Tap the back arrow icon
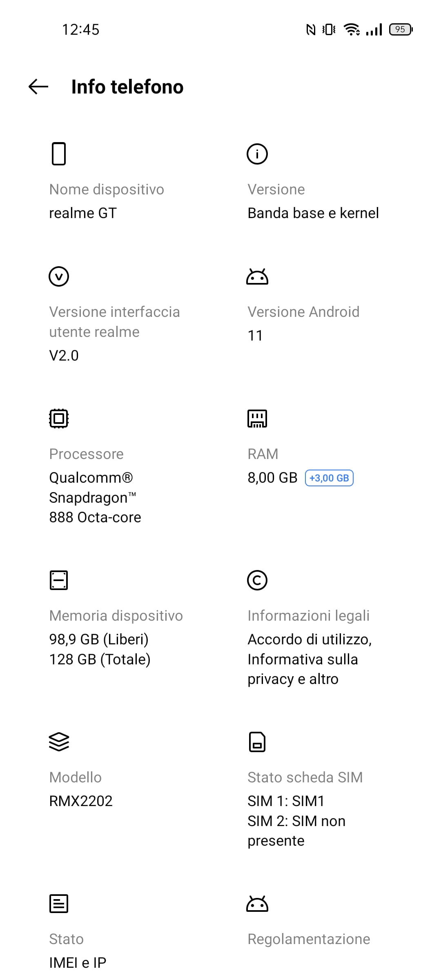 tap(38, 87)
